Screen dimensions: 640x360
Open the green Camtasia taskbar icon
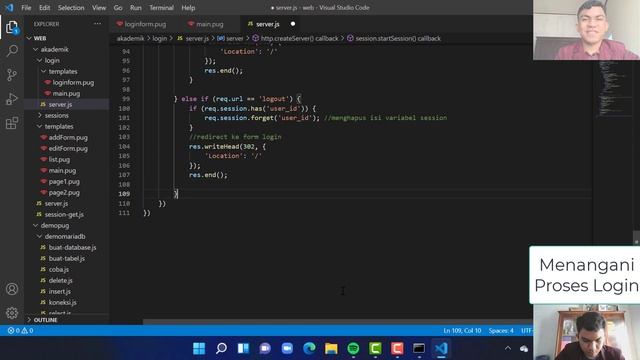(x=376, y=348)
